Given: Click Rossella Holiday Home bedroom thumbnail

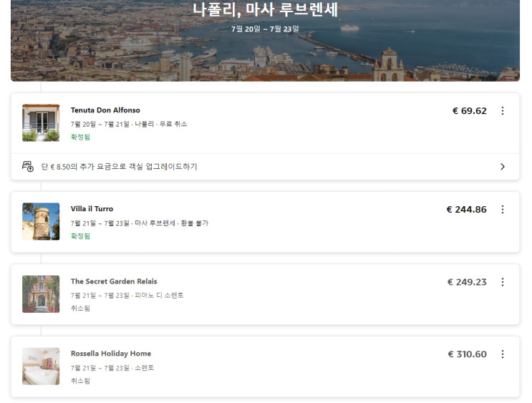Looking at the screenshot, I should pyautogui.click(x=41, y=366).
